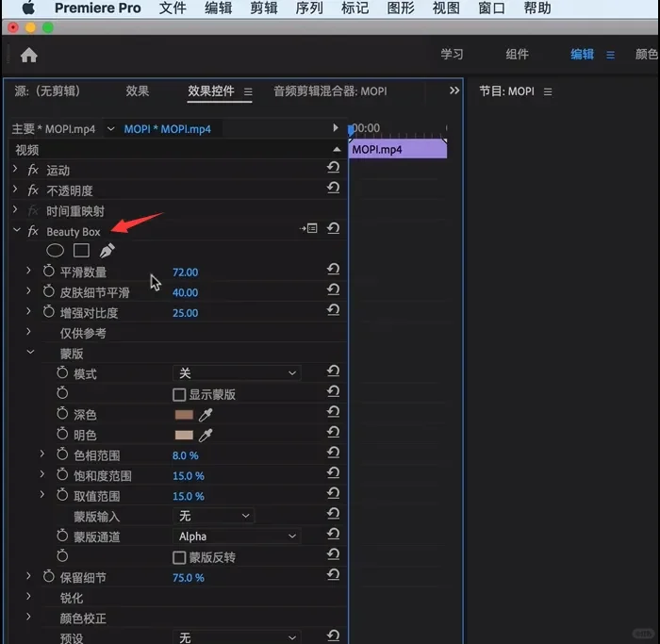660x644 pixels.
Task: Switch to the 源: (无剪辑) tab
Action: pos(47,91)
